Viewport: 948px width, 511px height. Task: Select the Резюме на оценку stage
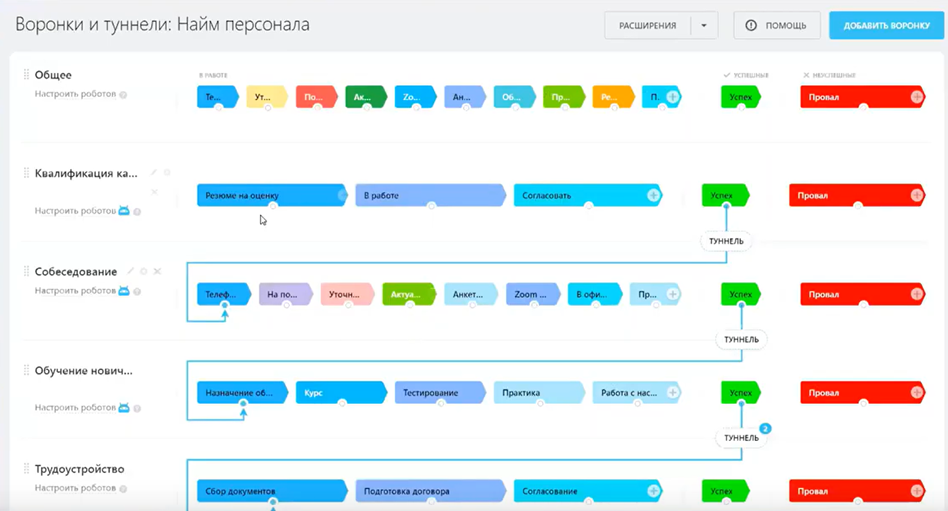pos(268,195)
